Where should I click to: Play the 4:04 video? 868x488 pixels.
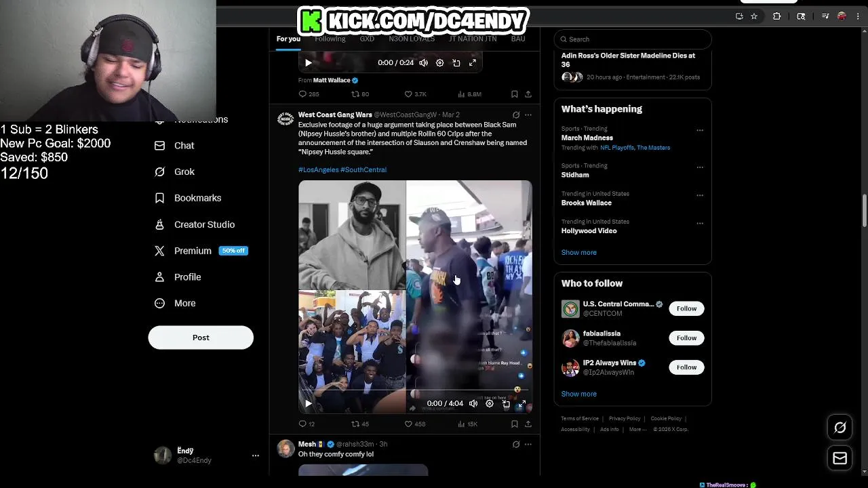coord(309,404)
